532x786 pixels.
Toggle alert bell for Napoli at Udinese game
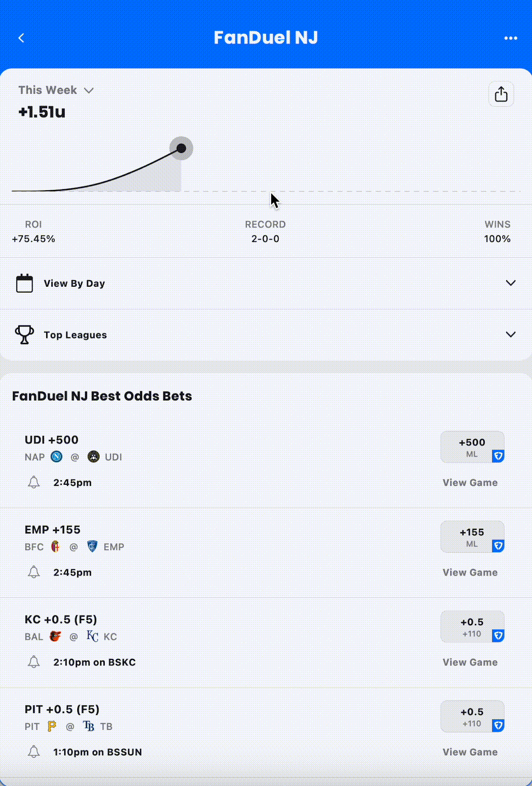[34, 483]
